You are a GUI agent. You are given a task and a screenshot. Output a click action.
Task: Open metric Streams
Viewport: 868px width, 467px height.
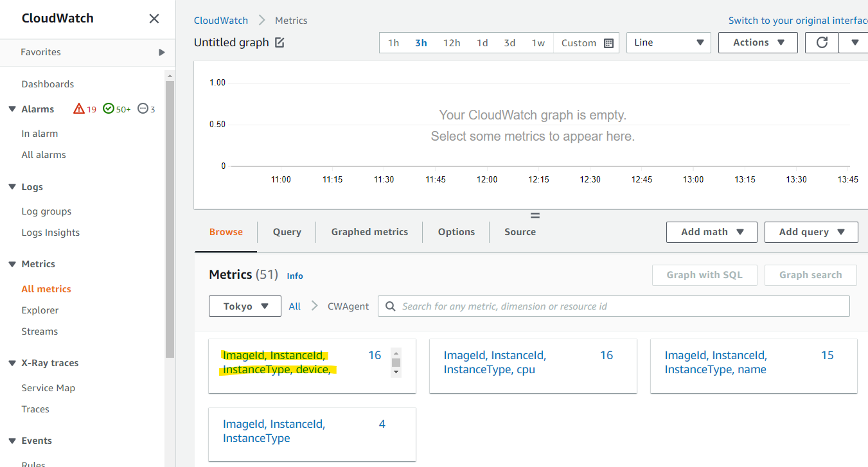40,331
